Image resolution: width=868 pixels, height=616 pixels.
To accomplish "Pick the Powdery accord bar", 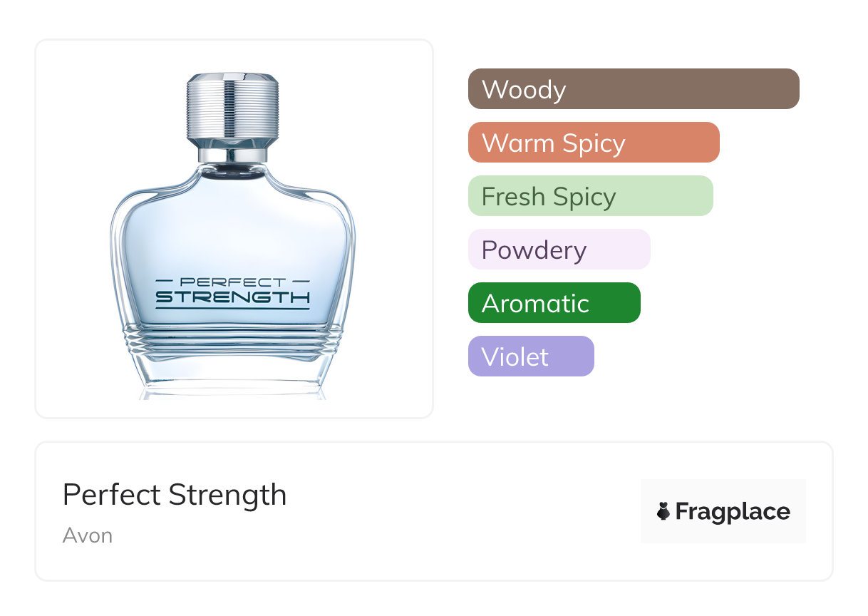I will pyautogui.click(x=559, y=250).
